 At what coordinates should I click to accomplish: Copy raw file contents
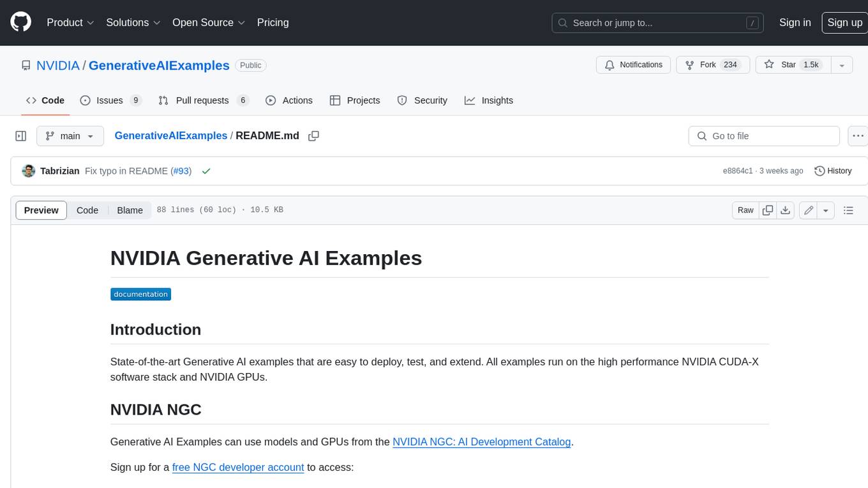click(x=768, y=210)
